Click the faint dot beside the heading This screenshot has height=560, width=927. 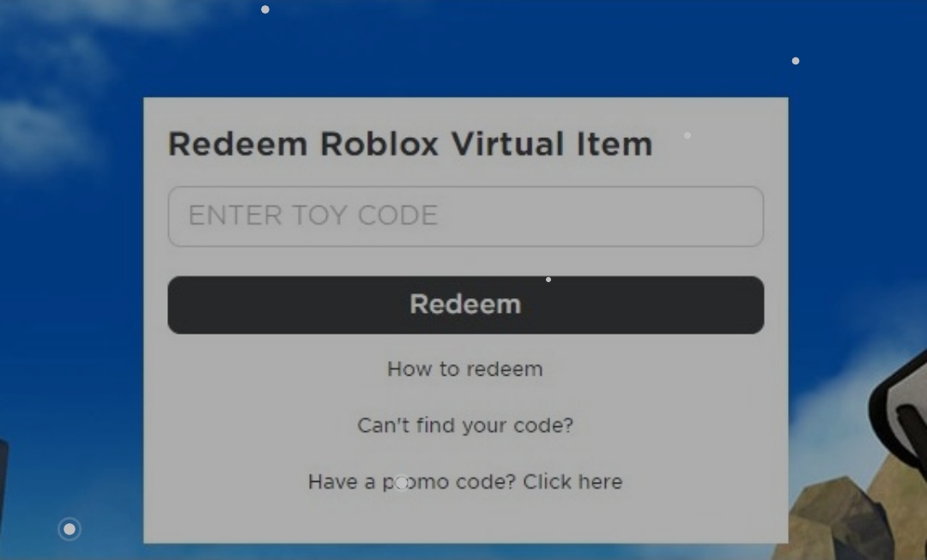coord(687,135)
